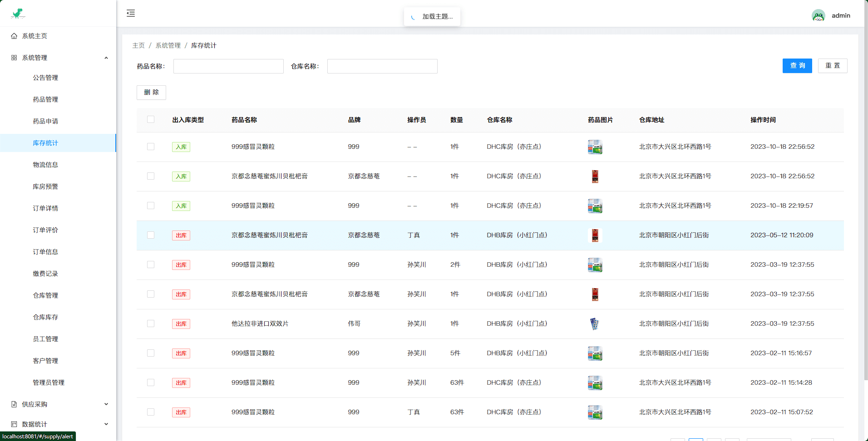868x441 pixels.
Task: Click the 仓库地址 column header
Action: click(651, 120)
